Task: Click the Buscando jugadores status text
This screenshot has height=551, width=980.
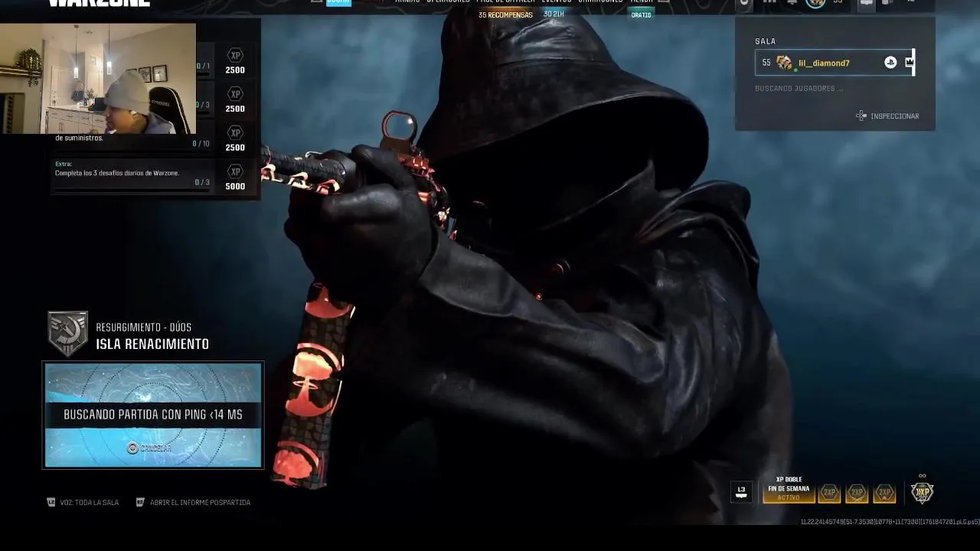Action: click(x=799, y=89)
